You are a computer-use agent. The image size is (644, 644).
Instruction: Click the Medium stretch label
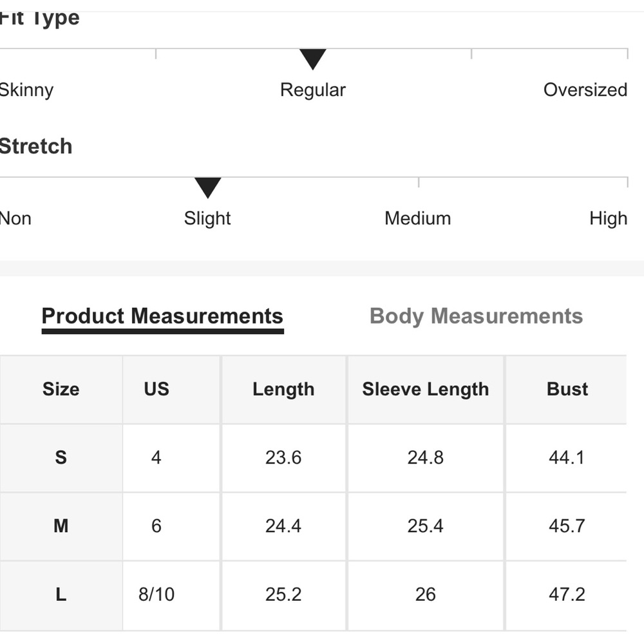417,218
